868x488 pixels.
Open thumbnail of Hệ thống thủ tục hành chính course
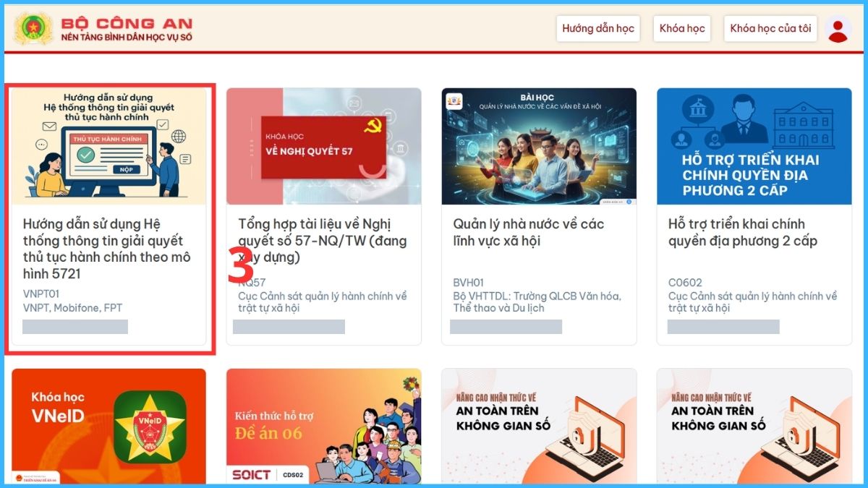point(109,147)
